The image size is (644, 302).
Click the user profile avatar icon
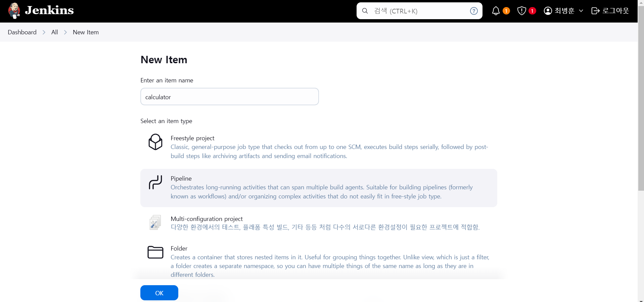[x=548, y=11]
